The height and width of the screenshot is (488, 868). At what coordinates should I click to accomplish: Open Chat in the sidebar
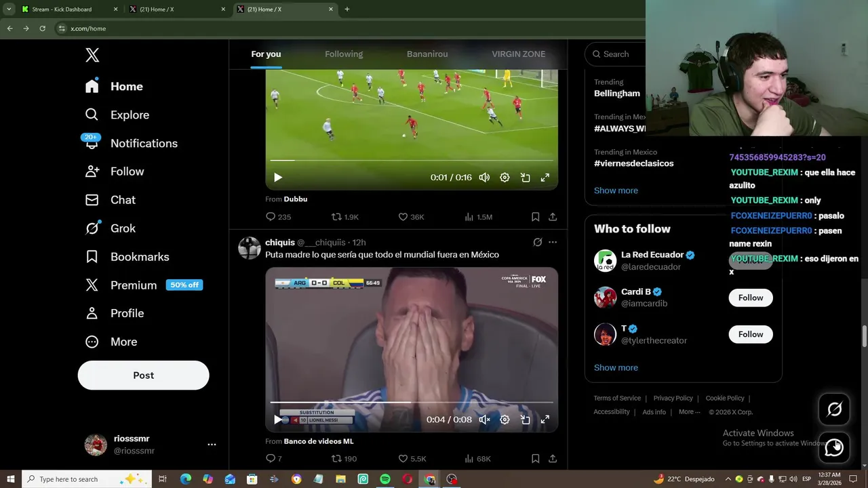(x=110, y=200)
